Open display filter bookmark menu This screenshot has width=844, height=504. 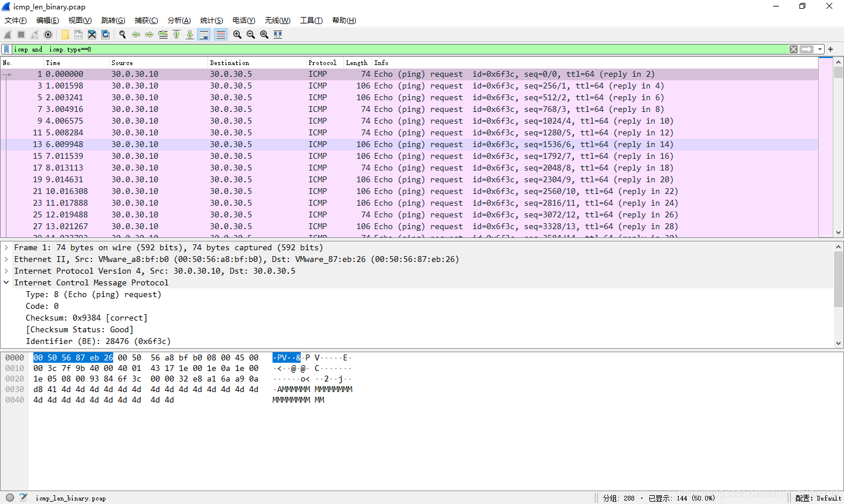click(6, 49)
